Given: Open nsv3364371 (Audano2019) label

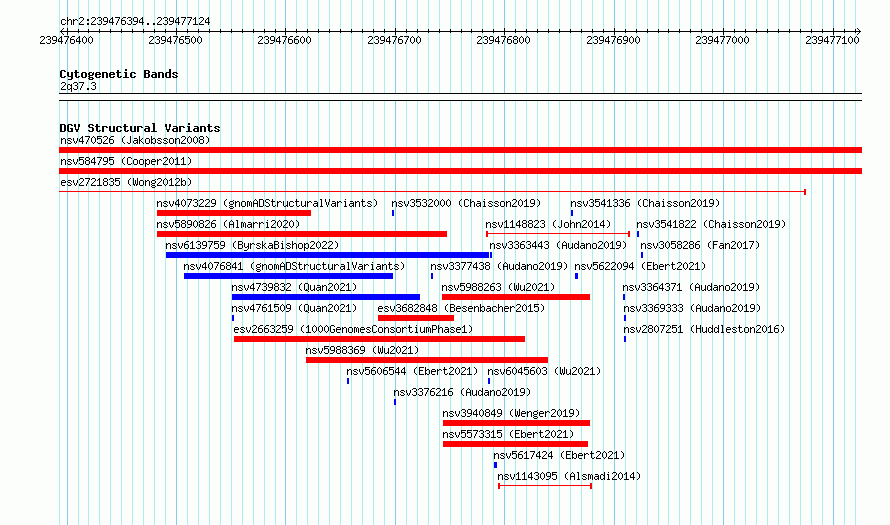Looking at the screenshot, I should pos(691,287).
